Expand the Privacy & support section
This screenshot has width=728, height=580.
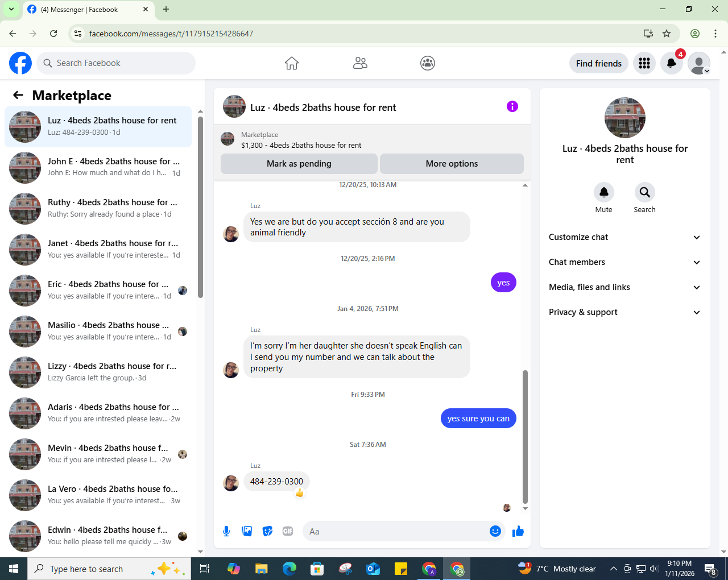(624, 312)
